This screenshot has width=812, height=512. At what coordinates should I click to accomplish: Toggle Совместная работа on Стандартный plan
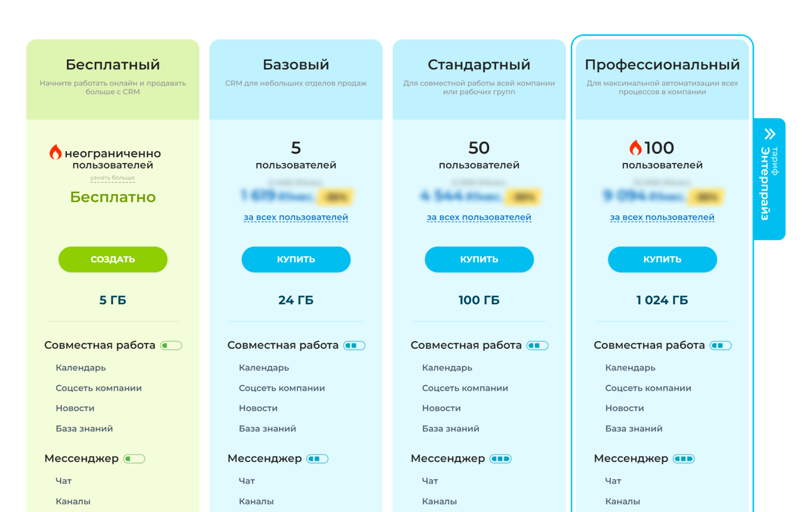click(538, 345)
